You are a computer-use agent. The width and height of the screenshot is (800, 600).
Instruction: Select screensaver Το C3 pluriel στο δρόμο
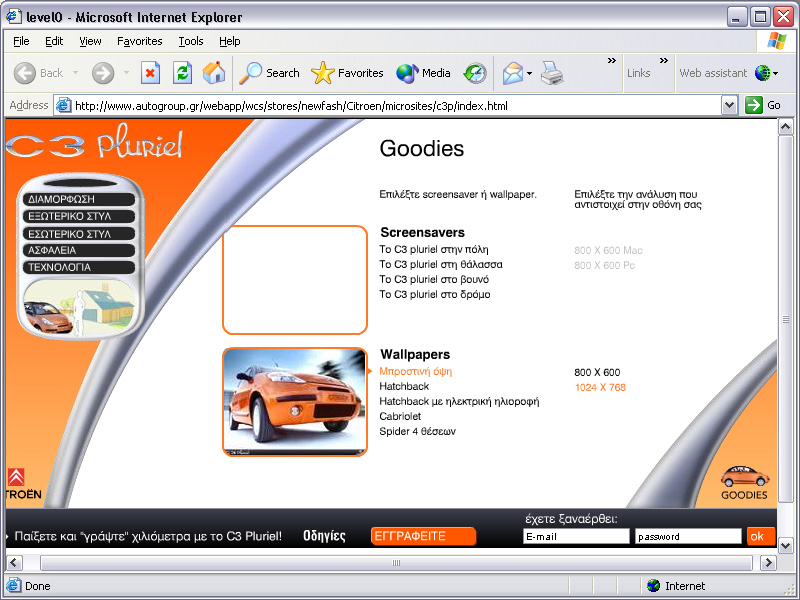(x=435, y=294)
